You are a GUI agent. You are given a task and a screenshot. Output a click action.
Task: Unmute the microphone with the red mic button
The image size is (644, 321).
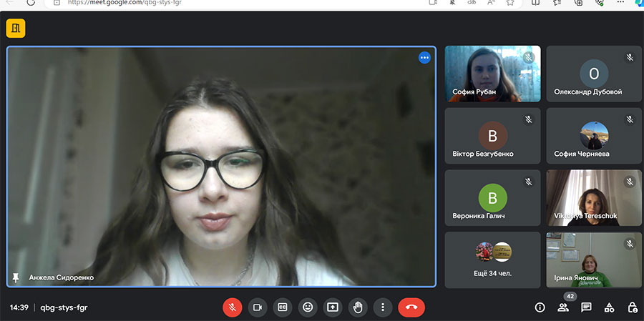233,307
